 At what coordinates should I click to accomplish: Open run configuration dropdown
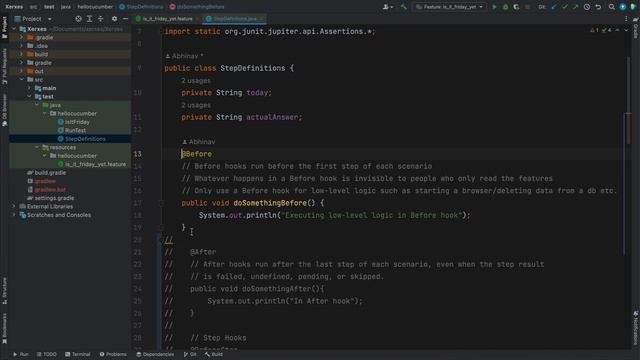pos(449,7)
